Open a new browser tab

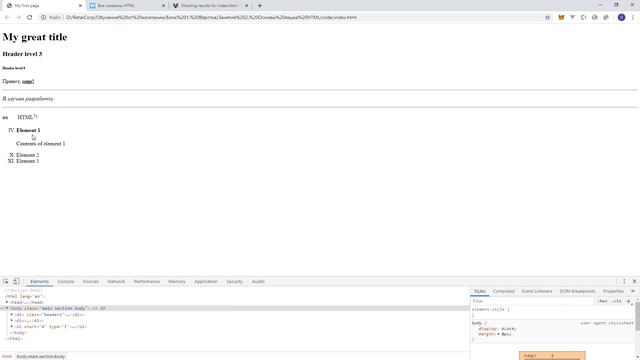pos(260,6)
